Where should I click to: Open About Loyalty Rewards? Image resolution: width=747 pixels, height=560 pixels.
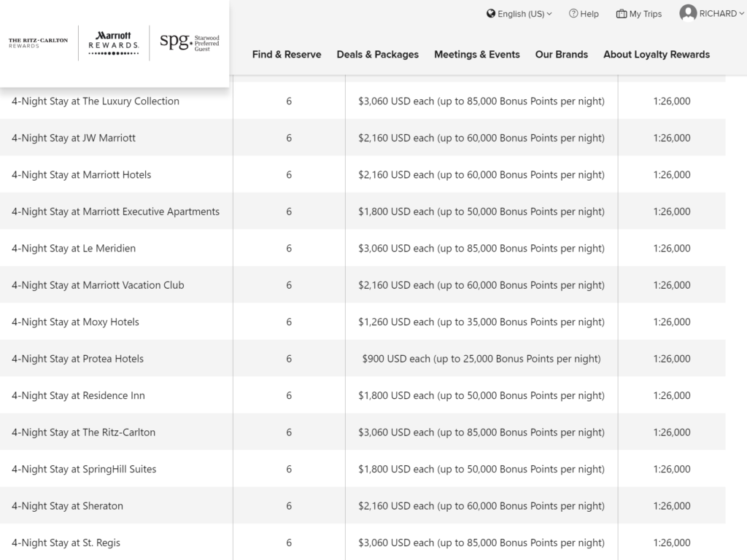pos(657,54)
